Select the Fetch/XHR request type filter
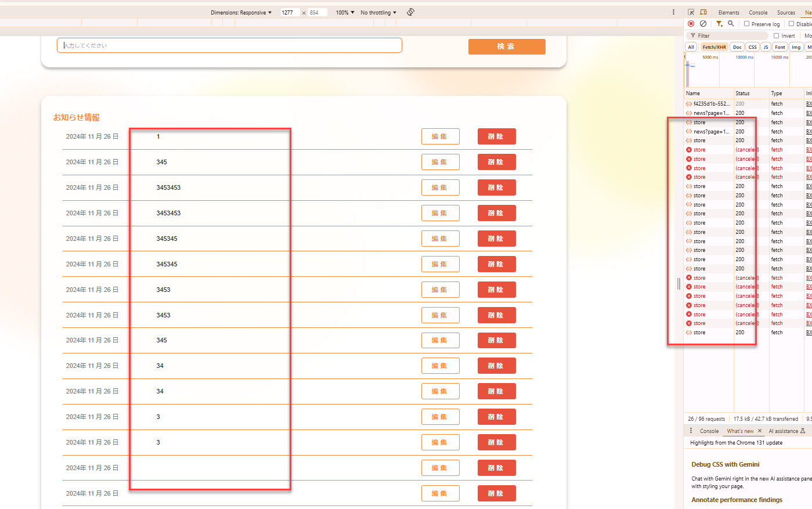Image resolution: width=812 pixels, height=509 pixels. [x=714, y=47]
